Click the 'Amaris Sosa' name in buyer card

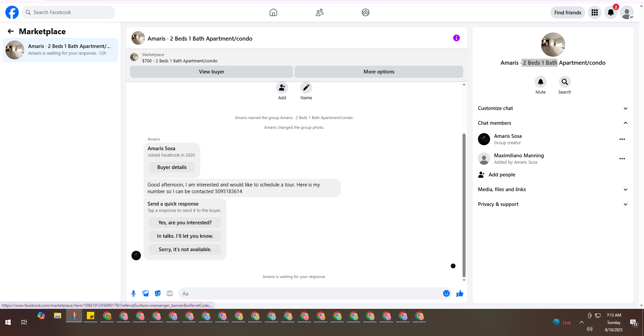pos(161,149)
